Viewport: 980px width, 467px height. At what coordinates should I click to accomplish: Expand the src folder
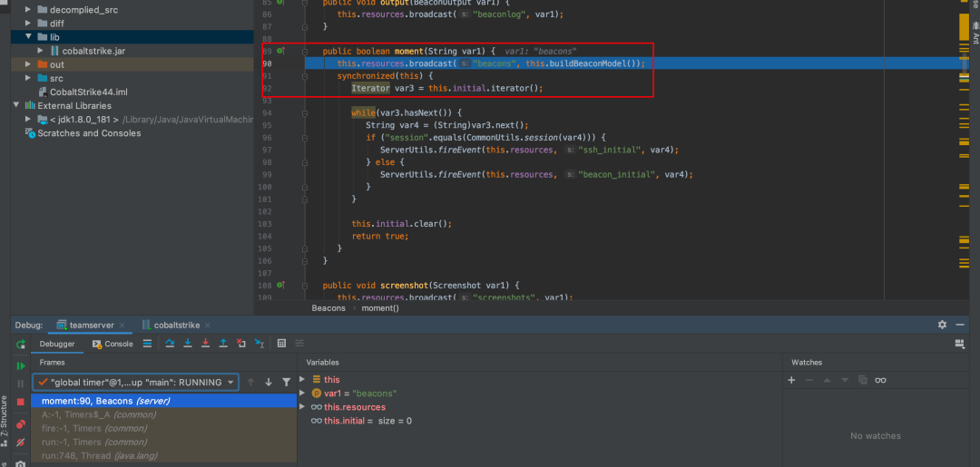tap(28, 78)
